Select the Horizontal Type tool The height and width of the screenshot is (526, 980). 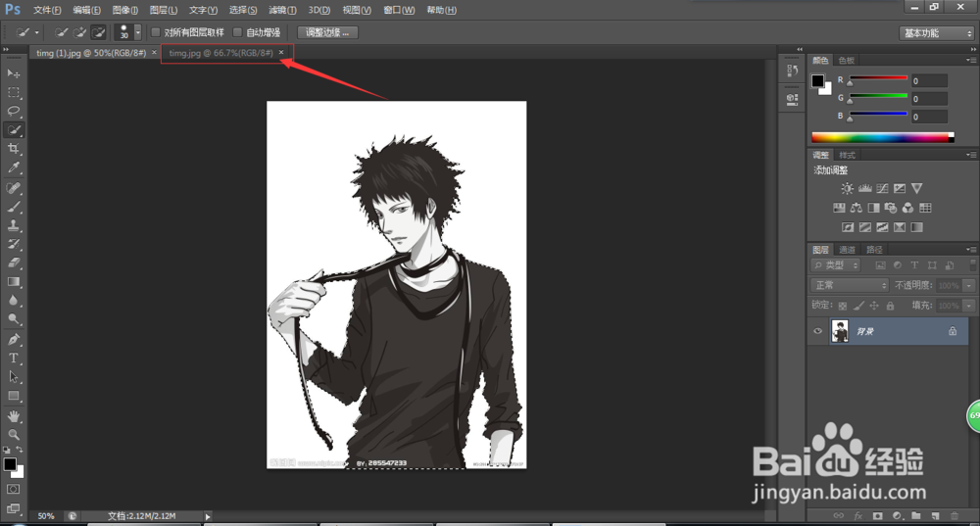(x=13, y=358)
